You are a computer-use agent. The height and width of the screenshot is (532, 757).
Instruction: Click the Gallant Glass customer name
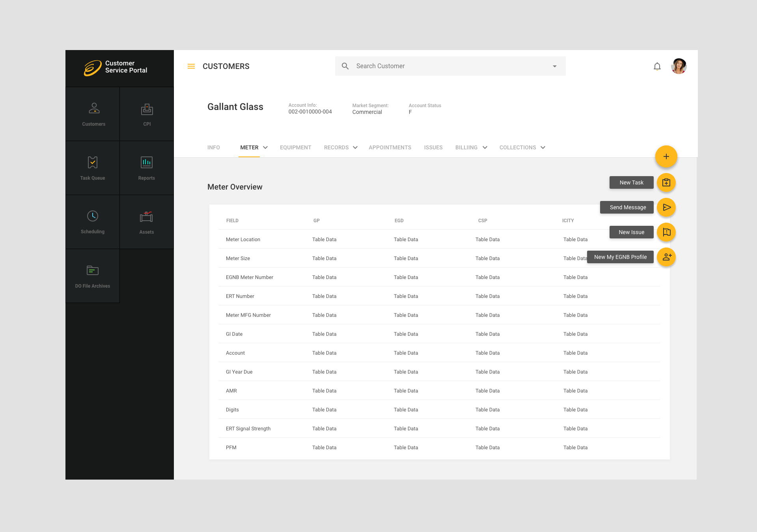(235, 107)
